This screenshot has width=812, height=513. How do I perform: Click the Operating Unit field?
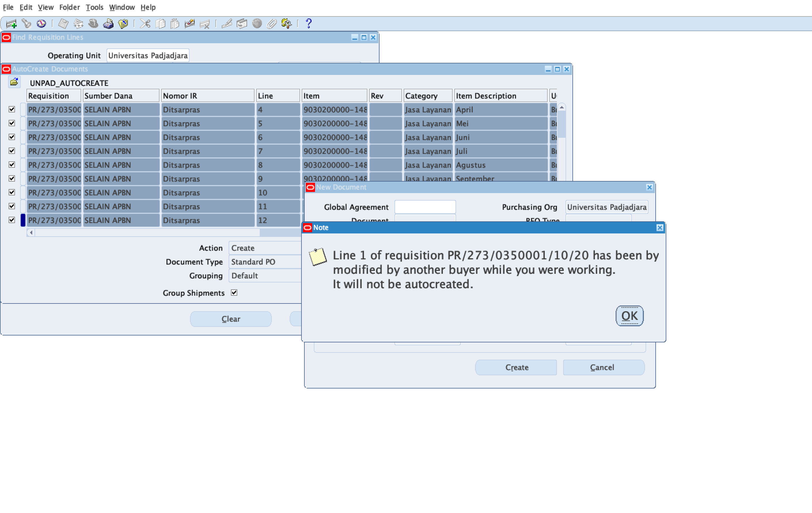(x=148, y=55)
